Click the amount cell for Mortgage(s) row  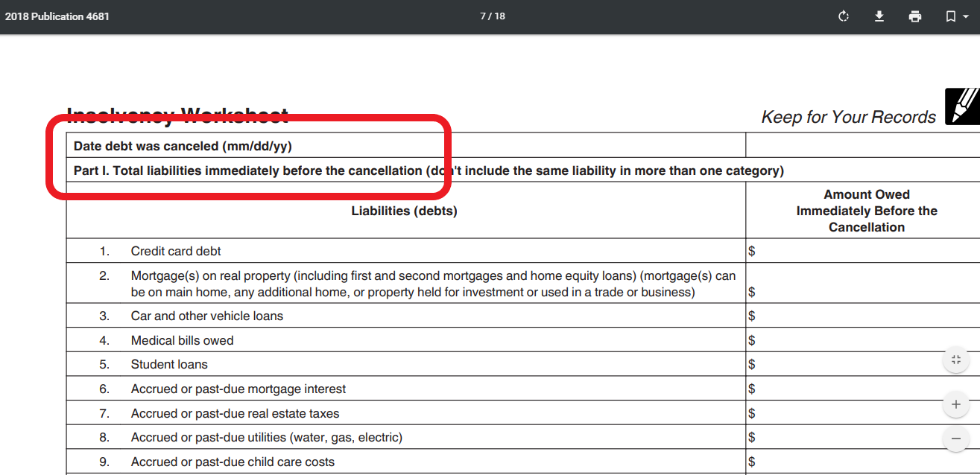(863, 283)
